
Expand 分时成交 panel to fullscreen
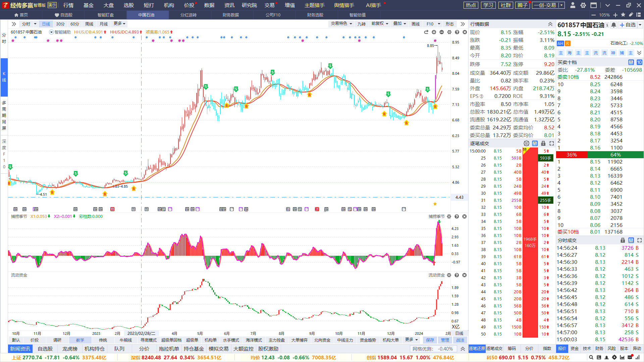point(640,240)
